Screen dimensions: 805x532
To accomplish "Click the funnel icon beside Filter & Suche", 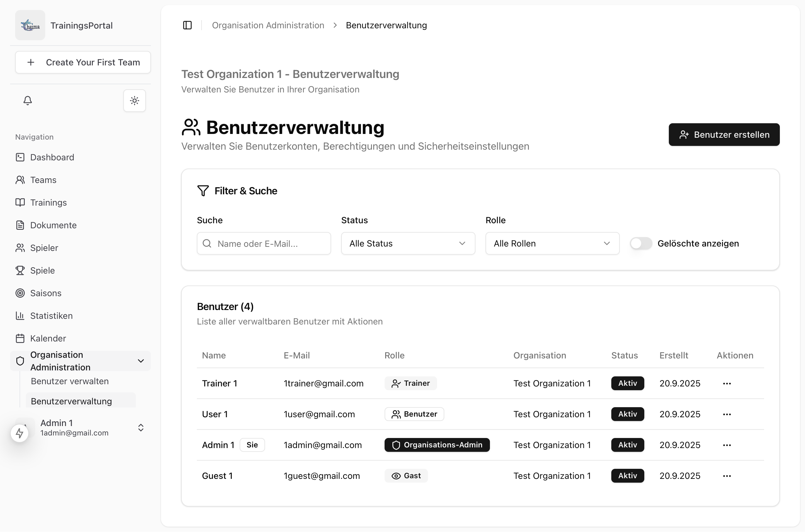I will click(203, 191).
